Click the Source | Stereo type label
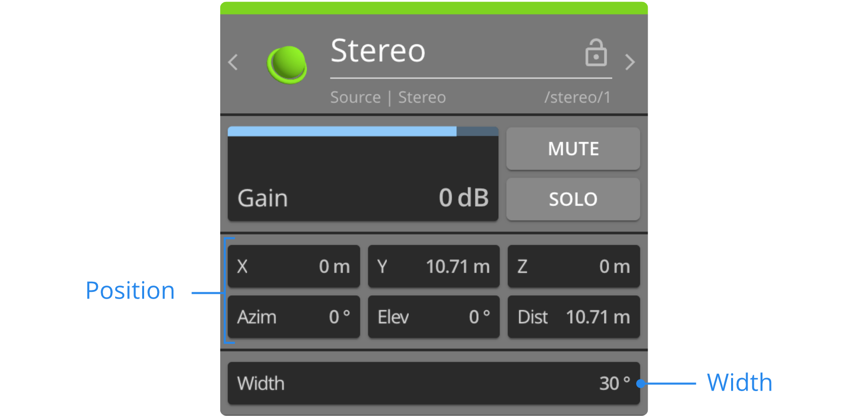Image resolution: width=868 pixels, height=419 pixels. [x=388, y=97]
